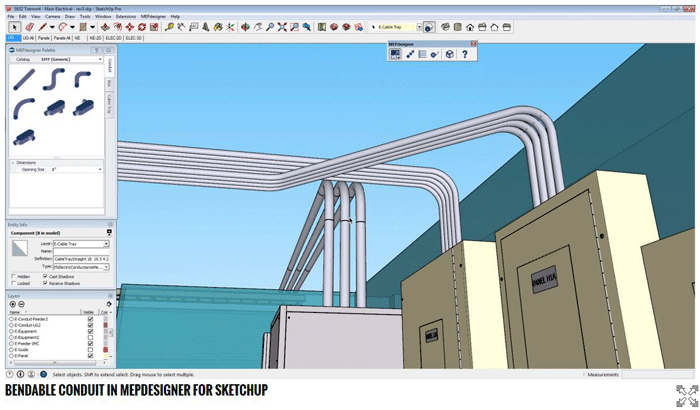The image size is (700, 410).
Task: Open the Opening Size dropdown
Action: coord(99,170)
